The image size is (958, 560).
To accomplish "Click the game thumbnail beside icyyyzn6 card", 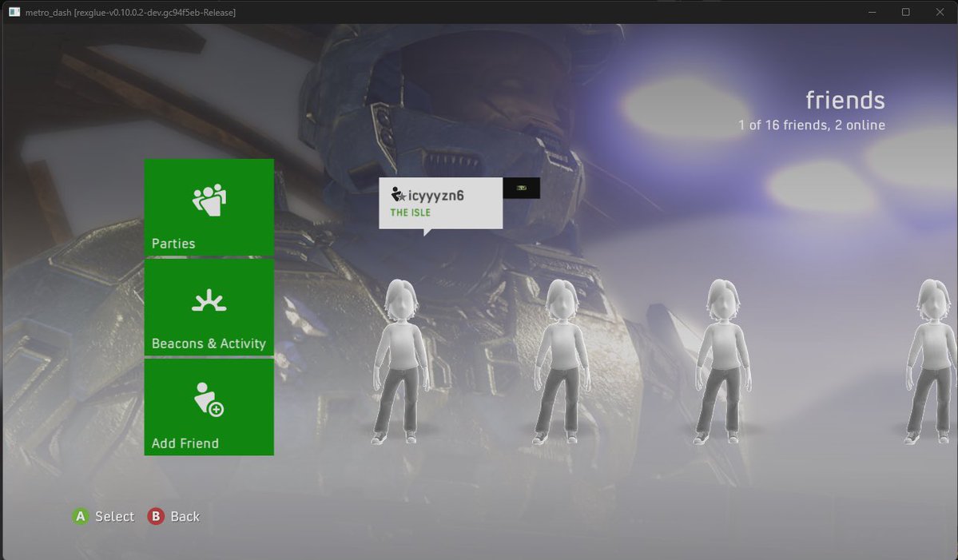I will click(x=521, y=188).
